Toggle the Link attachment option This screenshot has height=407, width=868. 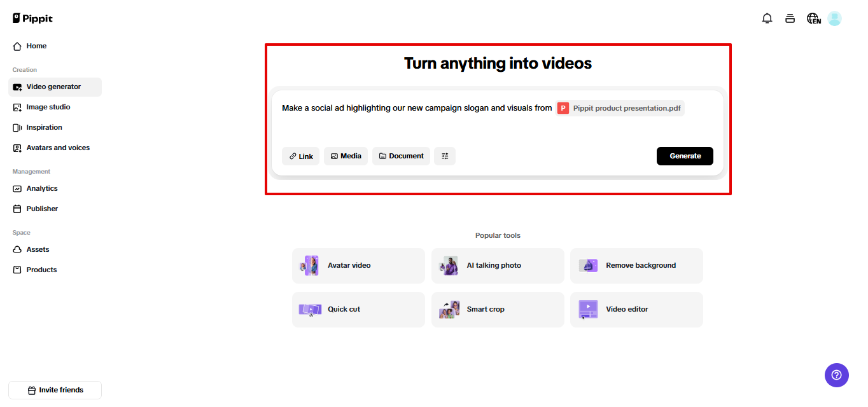point(300,156)
